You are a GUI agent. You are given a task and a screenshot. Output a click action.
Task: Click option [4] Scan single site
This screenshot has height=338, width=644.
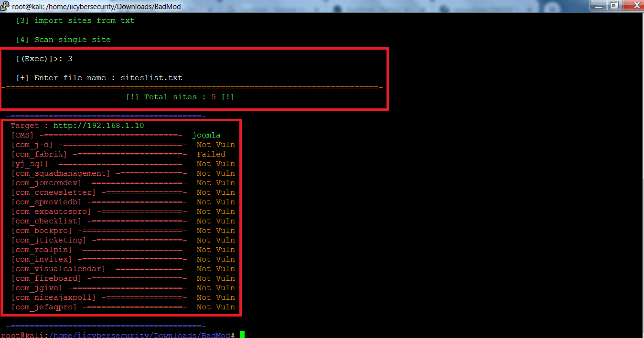[63, 40]
